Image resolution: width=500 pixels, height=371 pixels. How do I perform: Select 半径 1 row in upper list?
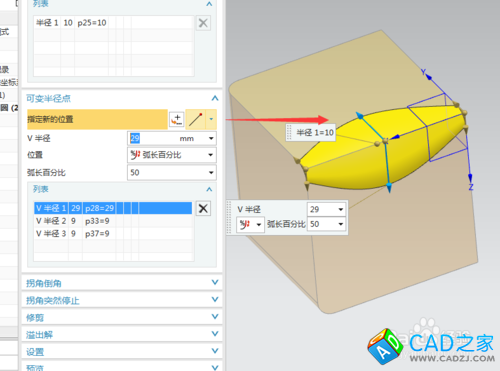point(113,23)
